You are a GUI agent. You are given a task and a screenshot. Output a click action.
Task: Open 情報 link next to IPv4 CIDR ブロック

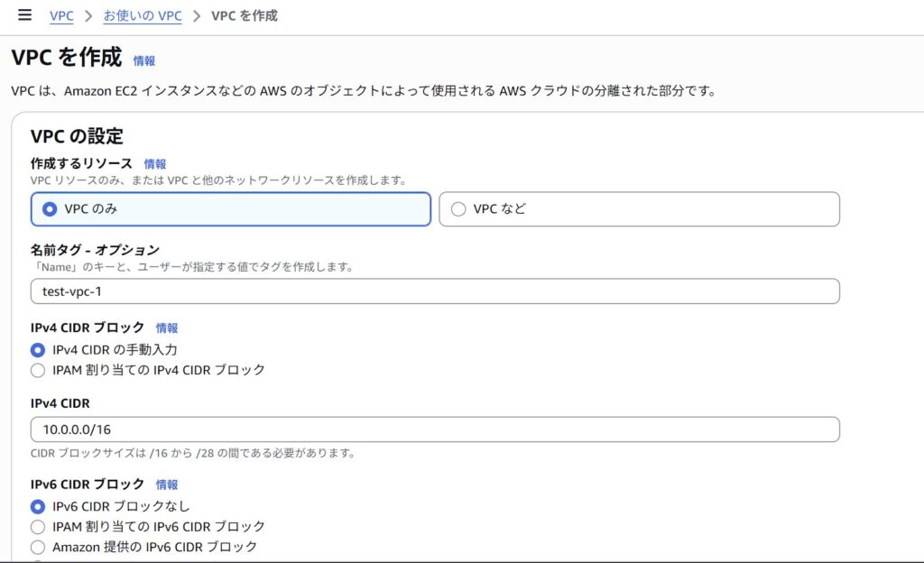(x=167, y=328)
